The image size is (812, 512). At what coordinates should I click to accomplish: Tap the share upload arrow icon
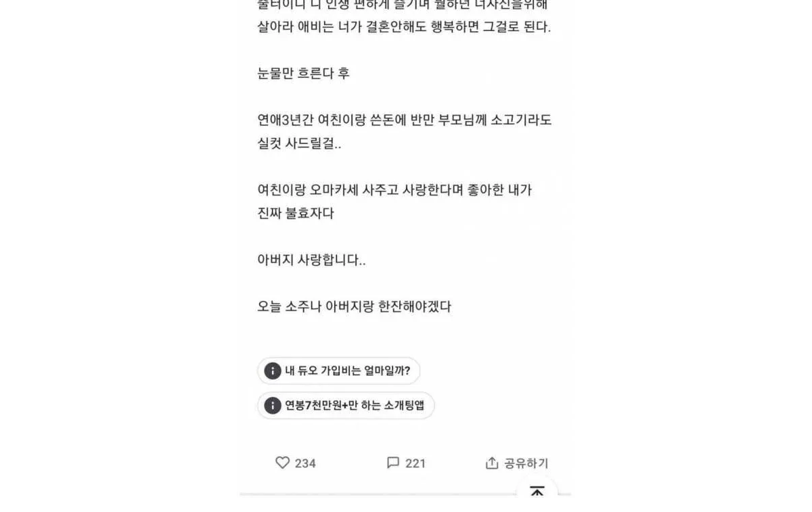click(x=492, y=463)
